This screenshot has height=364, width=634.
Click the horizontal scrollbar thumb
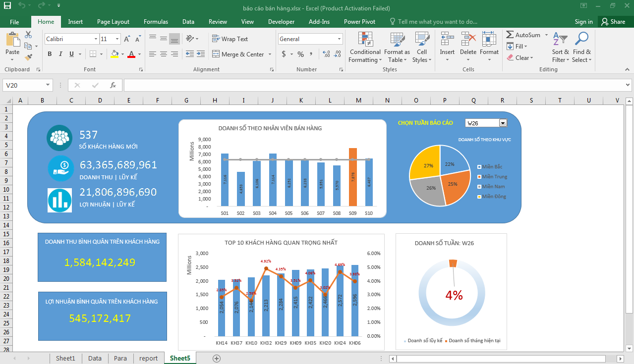[501, 358]
